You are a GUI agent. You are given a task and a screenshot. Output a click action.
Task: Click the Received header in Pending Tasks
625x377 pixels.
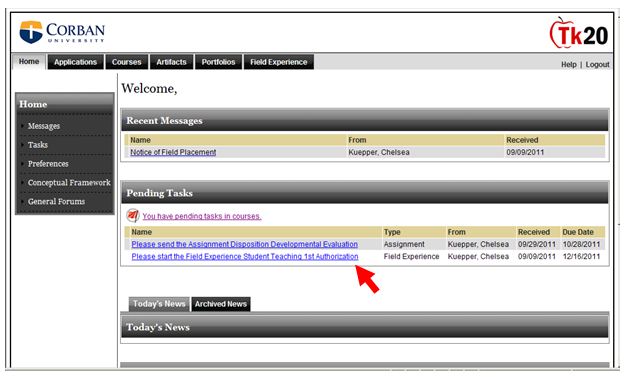[534, 232]
